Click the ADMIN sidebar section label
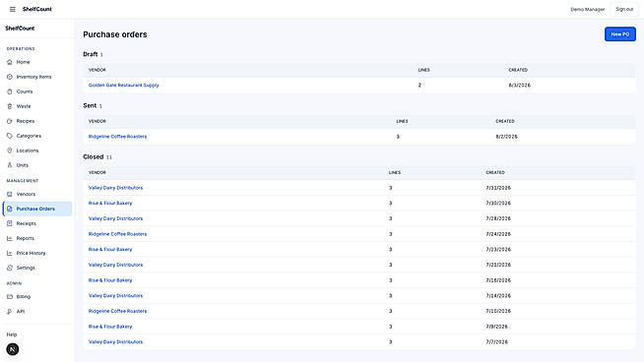Image resolution: width=644 pixels, height=362 pixels. [x=14, y=283]
